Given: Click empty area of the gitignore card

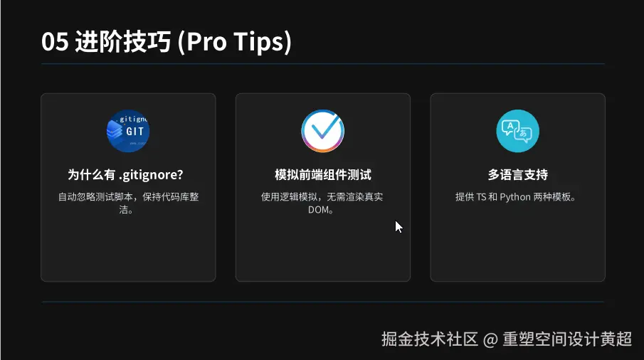Looking at the screenshot, I should pos(128,248).
